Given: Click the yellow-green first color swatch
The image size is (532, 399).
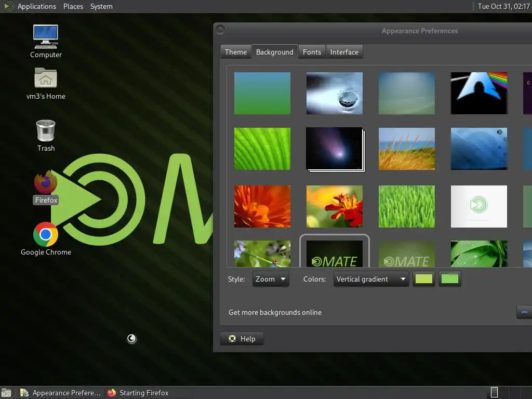Looking at the screenshot, I should point(423,279).
